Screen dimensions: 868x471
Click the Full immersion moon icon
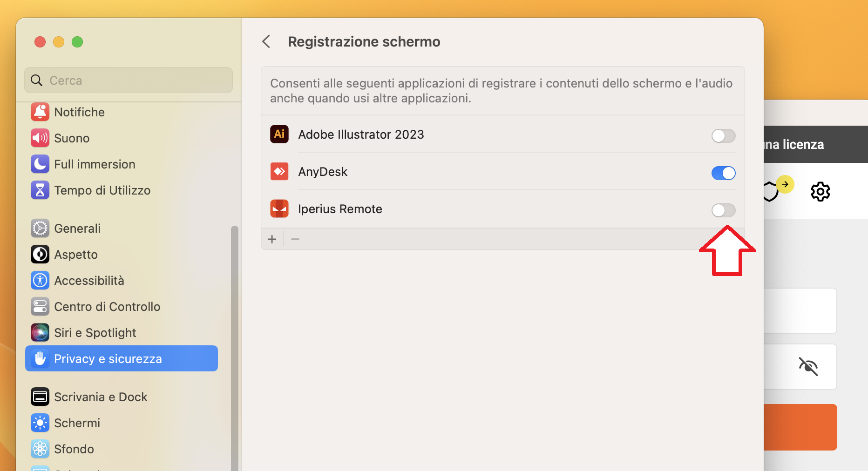tap(40, 164)
